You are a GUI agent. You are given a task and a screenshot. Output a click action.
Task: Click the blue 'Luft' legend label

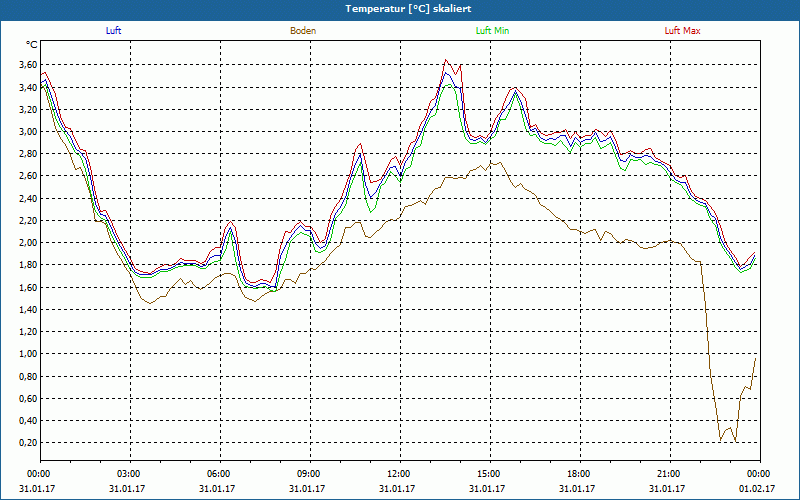[x=113, y=31]
